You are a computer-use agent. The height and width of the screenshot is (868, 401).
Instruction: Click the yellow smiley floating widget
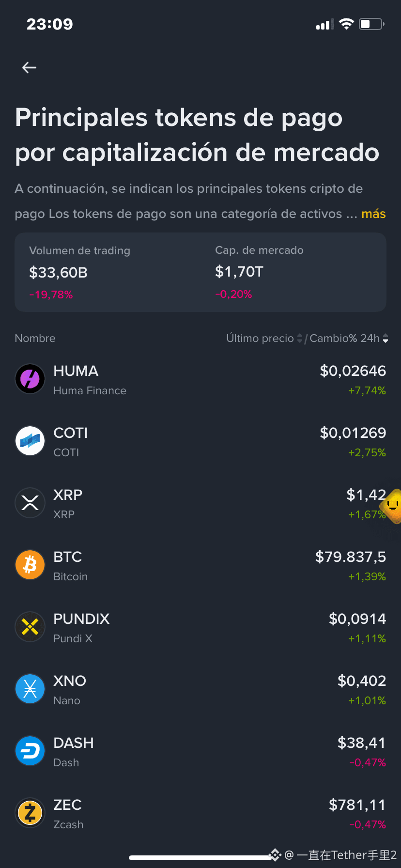(x=391, y=506)
